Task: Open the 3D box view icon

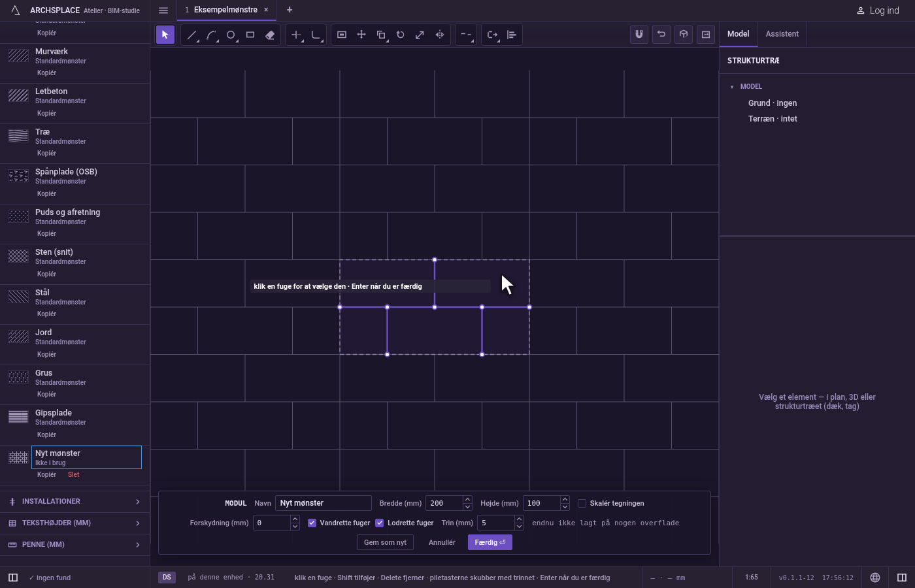Action: point(684,35)
